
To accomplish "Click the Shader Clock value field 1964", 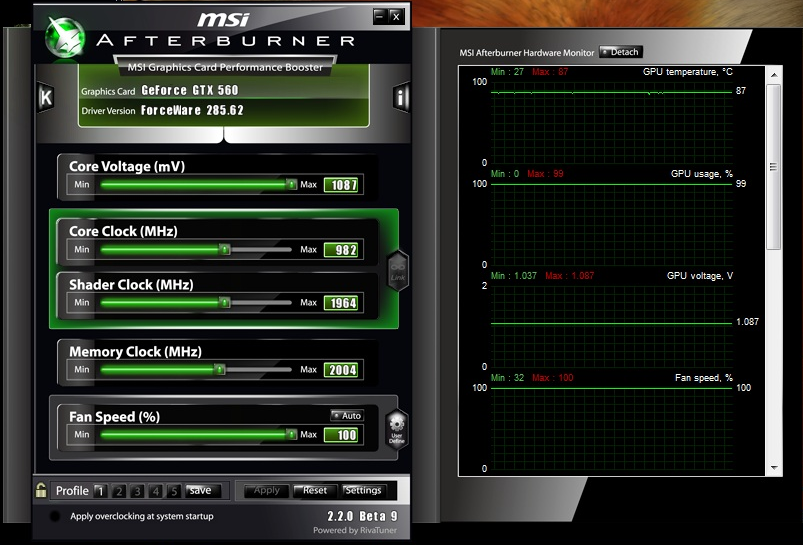I will 341,303.
